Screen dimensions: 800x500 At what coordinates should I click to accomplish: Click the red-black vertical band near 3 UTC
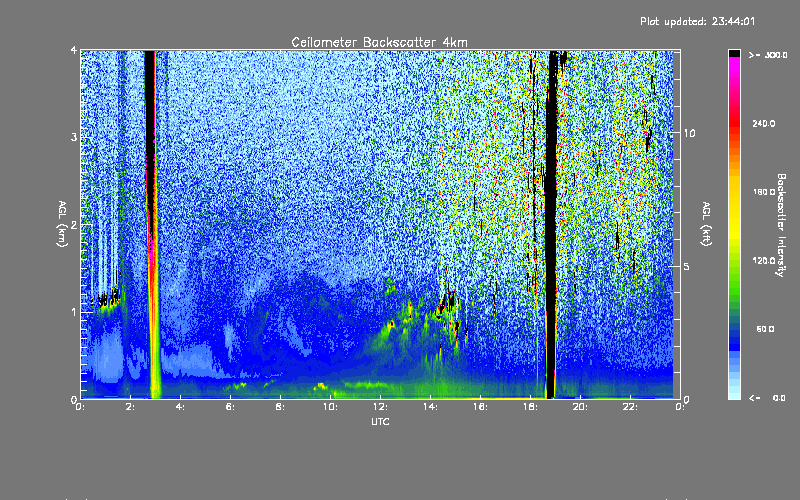click(x=152, y=224)
